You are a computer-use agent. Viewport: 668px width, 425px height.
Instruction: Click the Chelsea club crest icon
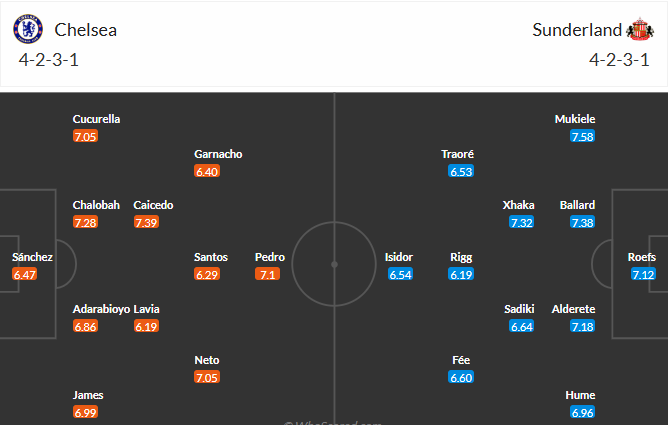pyautogui.click(x=29, y=30)
